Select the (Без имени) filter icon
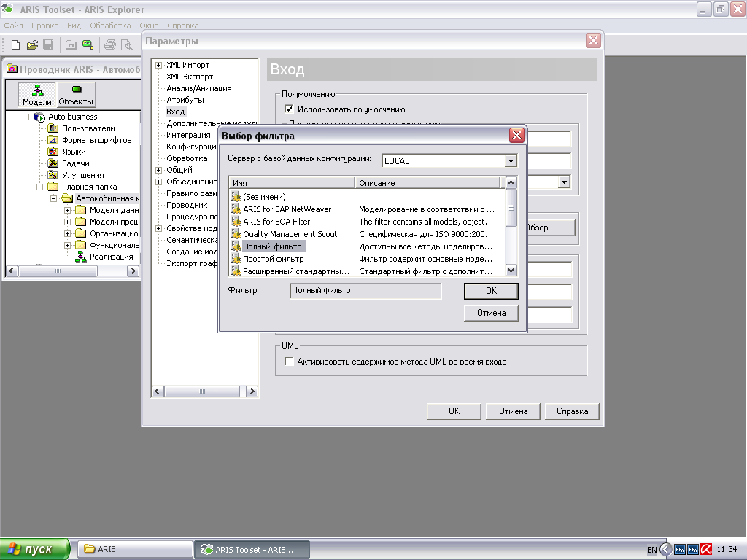The height and width of the screenshot is (560, 747). 236,197
